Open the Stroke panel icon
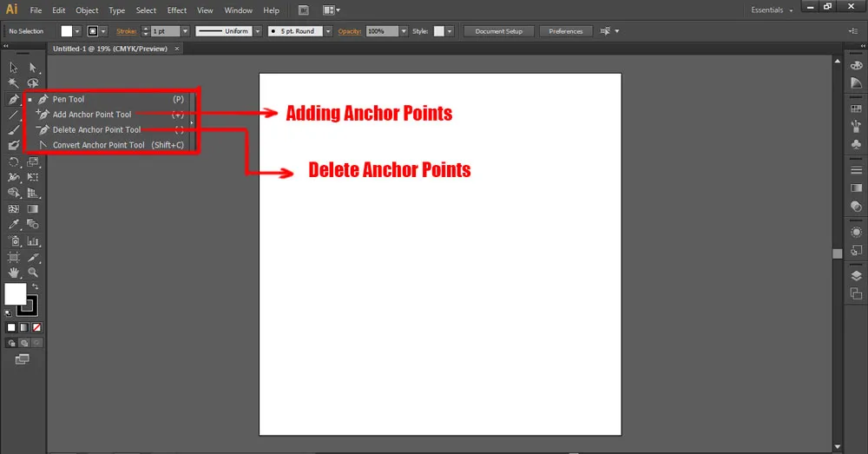 click(x=856, y=170)
